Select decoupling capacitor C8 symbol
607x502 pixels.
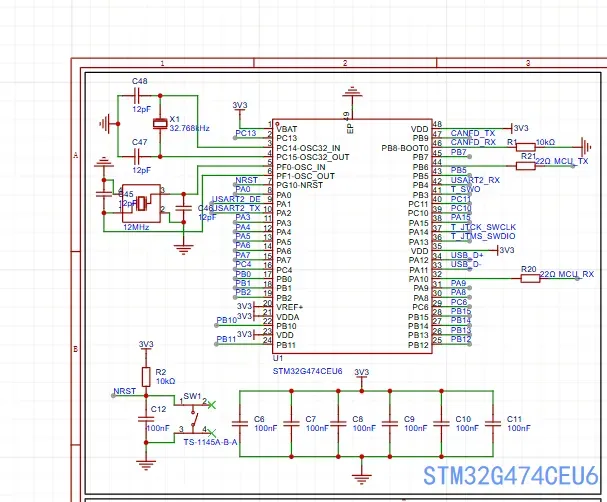click(x=338, y=424)
